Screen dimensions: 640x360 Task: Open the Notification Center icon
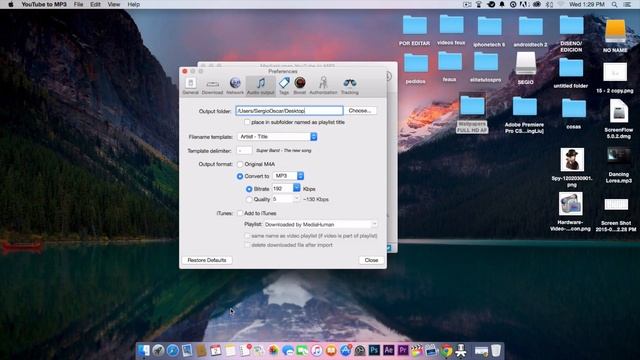click(x=627, y=4)
